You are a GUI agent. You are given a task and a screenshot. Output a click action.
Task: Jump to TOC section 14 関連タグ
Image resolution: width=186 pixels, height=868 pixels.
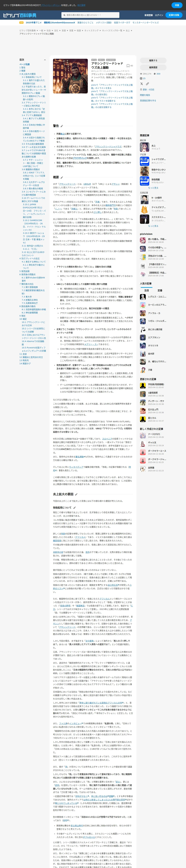(25, 364)
